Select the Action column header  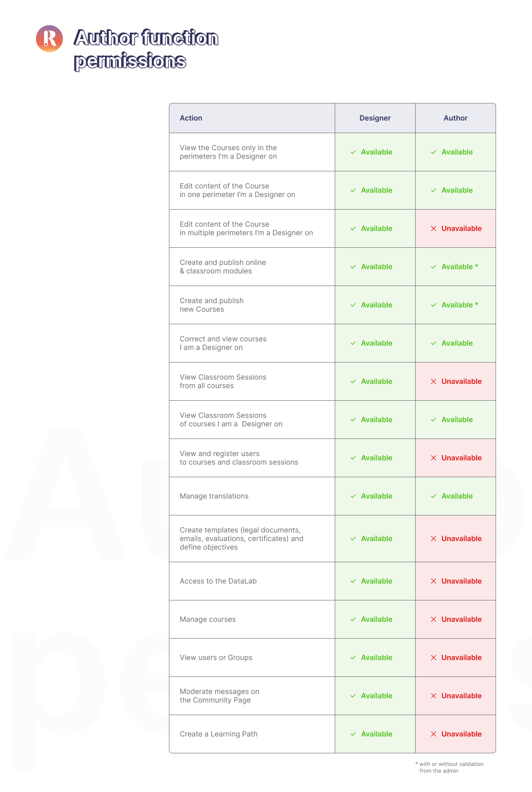point(191,118)
